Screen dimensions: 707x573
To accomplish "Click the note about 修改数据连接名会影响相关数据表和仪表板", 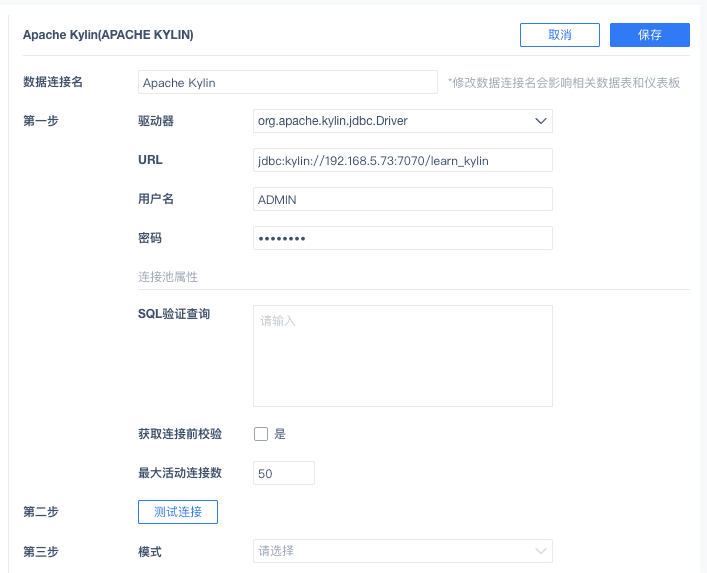I will [x=564, y=83].
